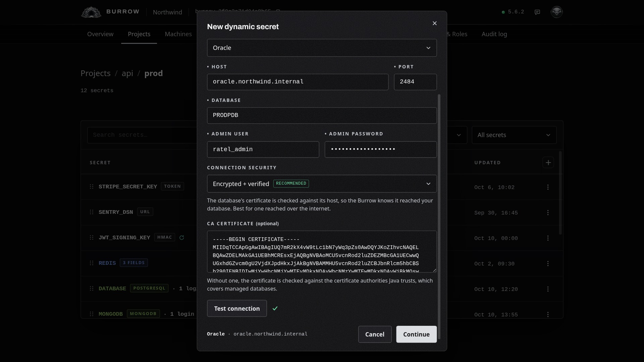Open the SENTRY_DSN row options menu
The width and height of the screenshot is (644, 362).
[548, 213]
